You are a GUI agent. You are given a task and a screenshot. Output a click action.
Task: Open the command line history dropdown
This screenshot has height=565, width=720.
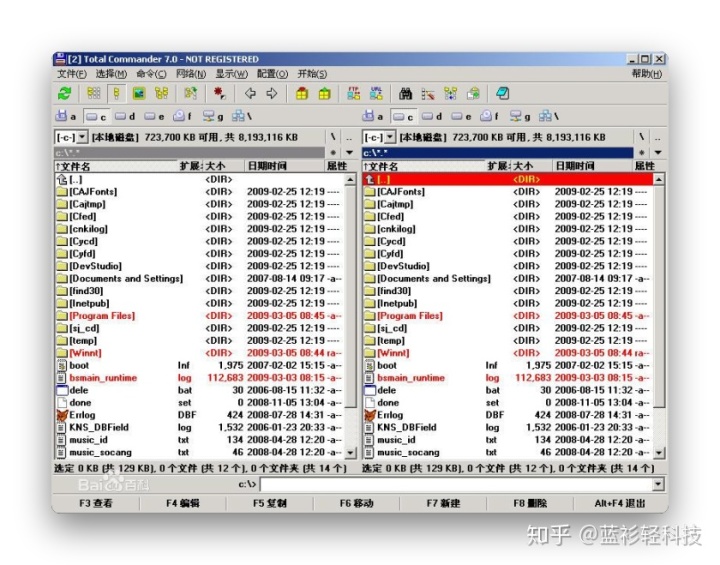(658, 484)
